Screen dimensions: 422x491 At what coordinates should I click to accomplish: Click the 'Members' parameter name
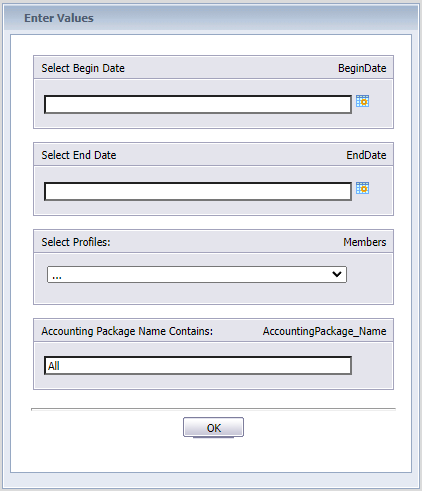365,242
